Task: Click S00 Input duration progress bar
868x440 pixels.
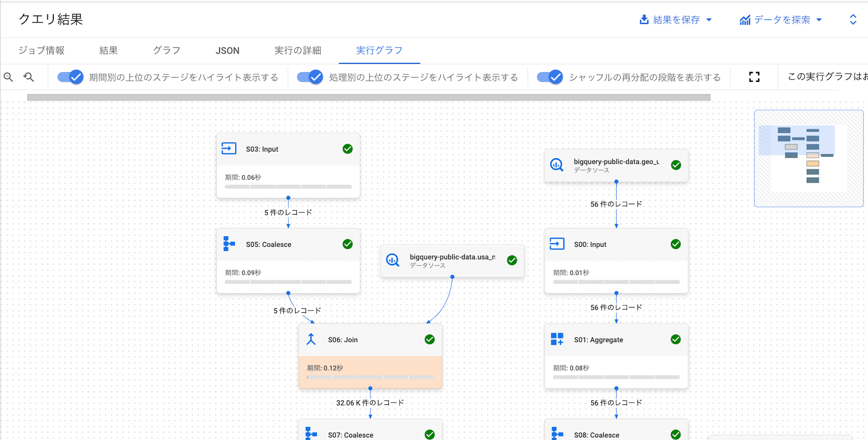Action: coord(616,282)
